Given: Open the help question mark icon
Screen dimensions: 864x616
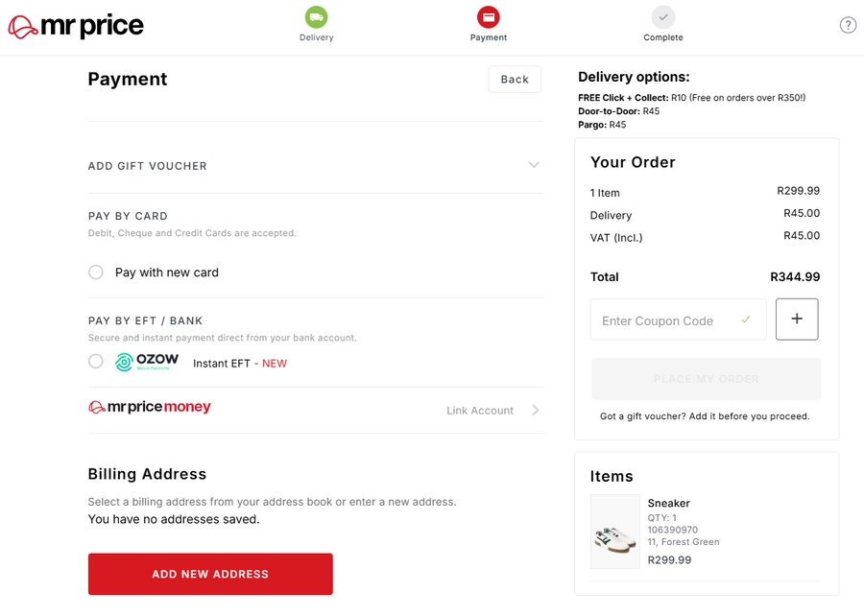Looking at the screenshot, I should click(848, 26).
